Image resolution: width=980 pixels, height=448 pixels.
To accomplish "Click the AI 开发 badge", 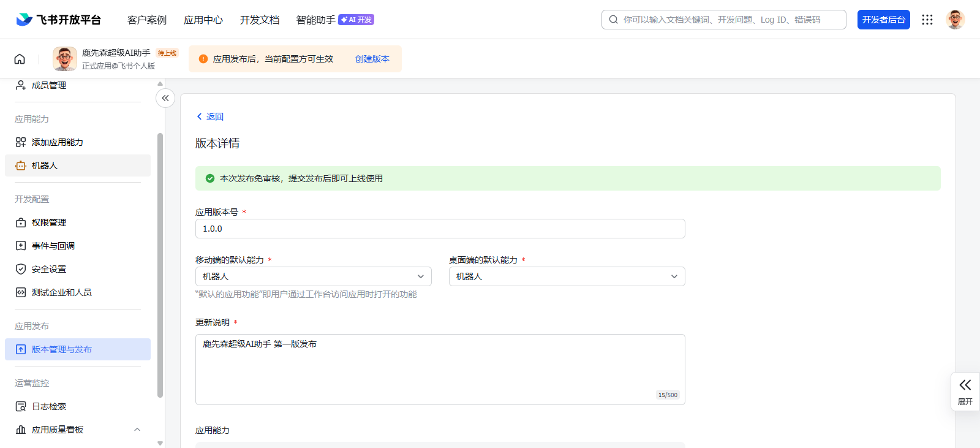I will 356,20.
